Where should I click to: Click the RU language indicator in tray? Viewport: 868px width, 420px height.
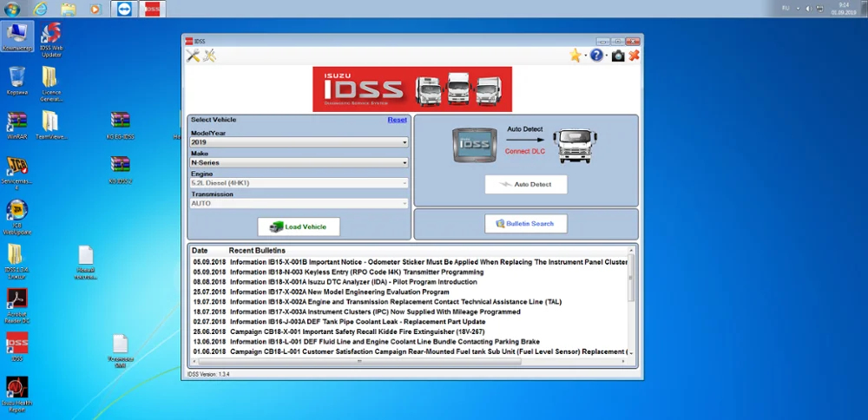pyautogui.click(x=786, y=9)
